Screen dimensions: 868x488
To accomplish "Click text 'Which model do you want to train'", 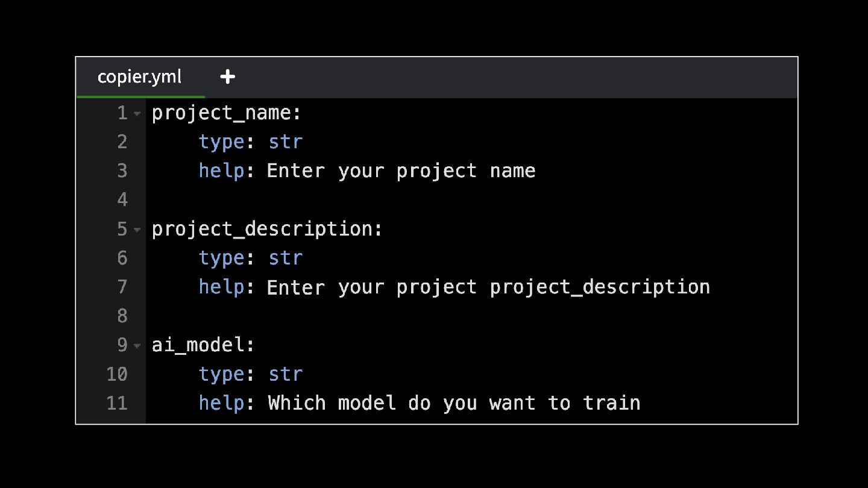I will click(454, 402).
